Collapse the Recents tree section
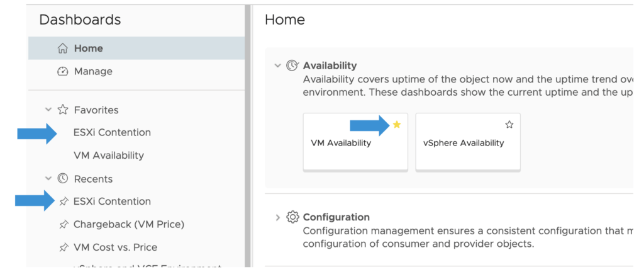 (x=48, y=179)
